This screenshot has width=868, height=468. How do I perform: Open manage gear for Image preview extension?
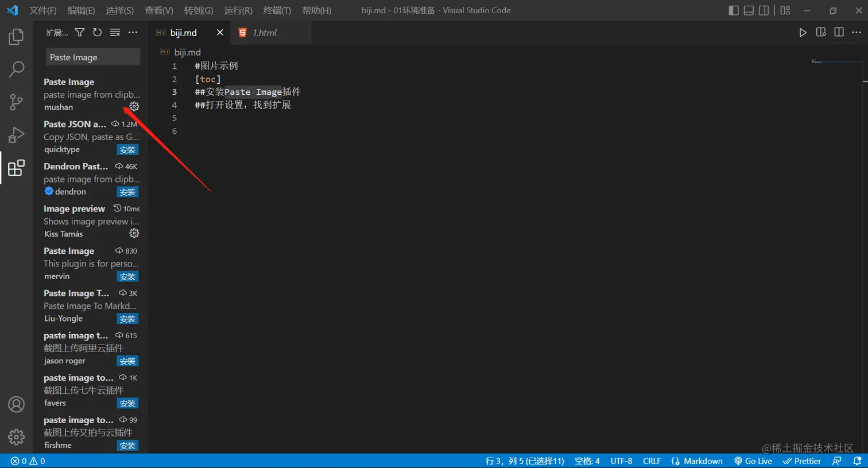(134, 233)
